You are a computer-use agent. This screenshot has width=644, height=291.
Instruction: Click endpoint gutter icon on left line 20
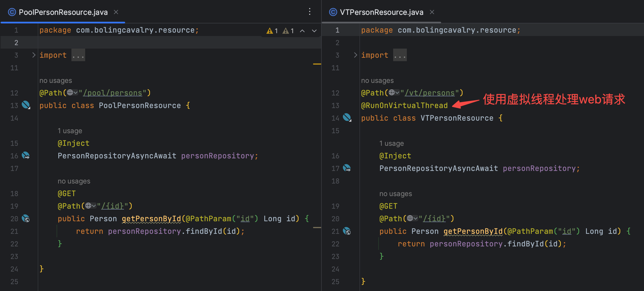coord(26,218)
